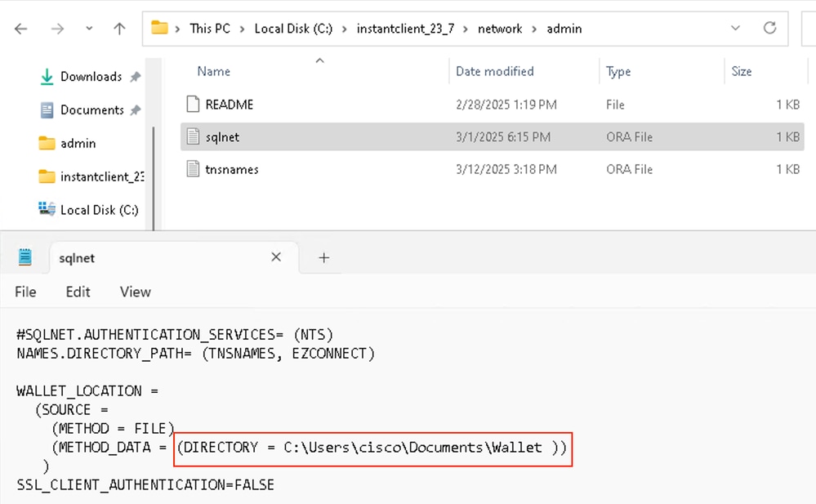816x504 pixels.
Task: Expand chevron after This PC breadcrumb
Action: click(242, 29)
